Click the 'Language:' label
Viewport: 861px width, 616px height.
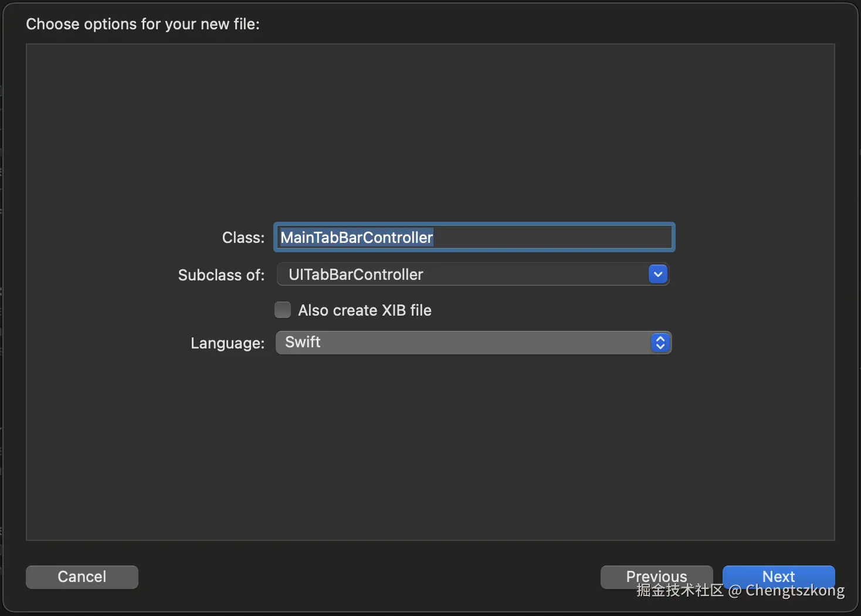[228, 343]
